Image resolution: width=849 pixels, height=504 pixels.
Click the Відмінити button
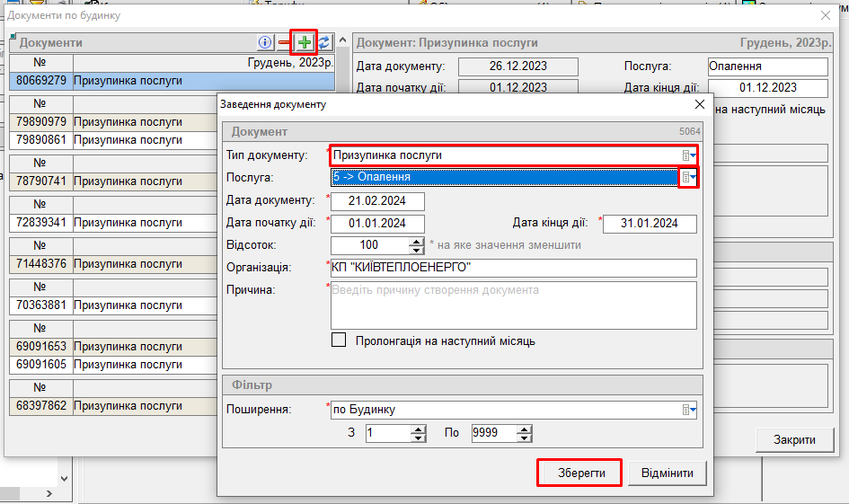[668, 473]
